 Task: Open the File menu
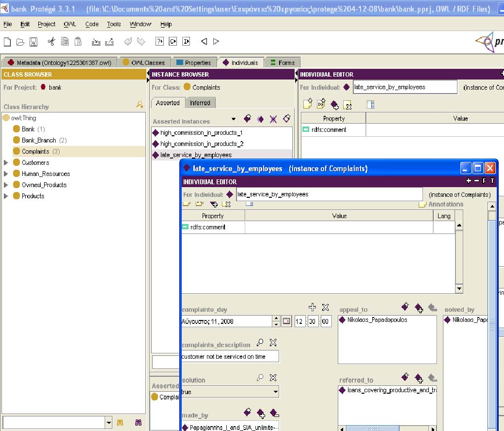[x=7, y=24]
